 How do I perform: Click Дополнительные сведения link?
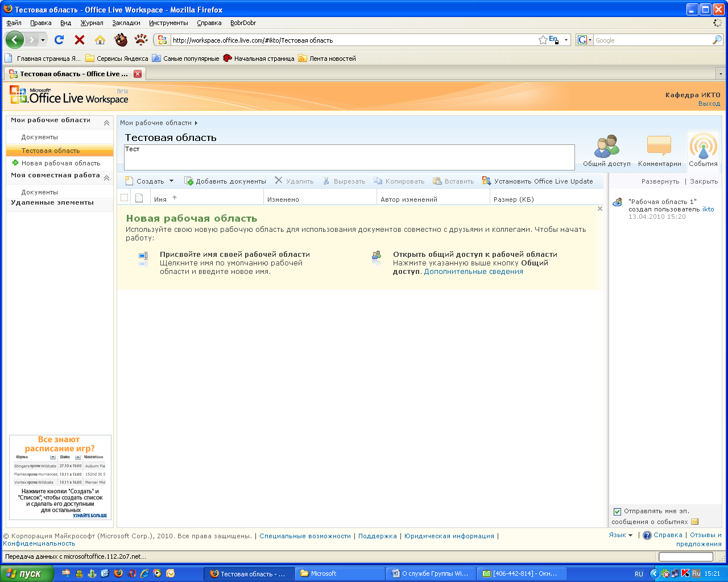tap(473, 272)
